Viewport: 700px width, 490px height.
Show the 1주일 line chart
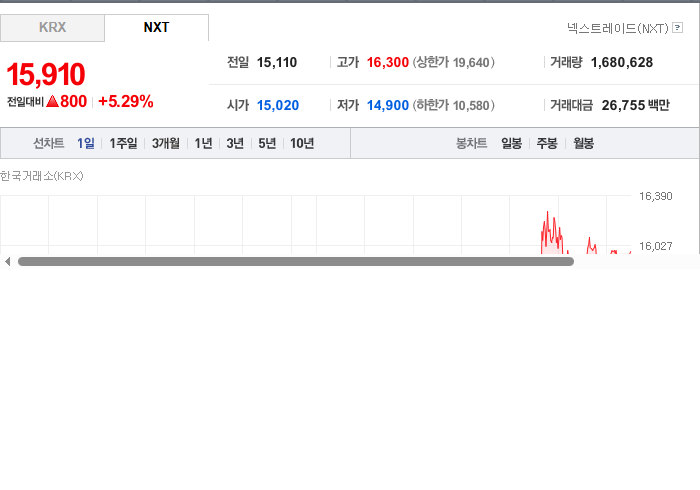tap(123, 143)
